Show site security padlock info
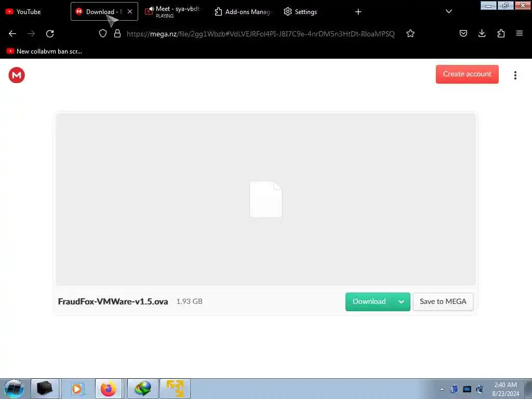 tap(117, 33)
